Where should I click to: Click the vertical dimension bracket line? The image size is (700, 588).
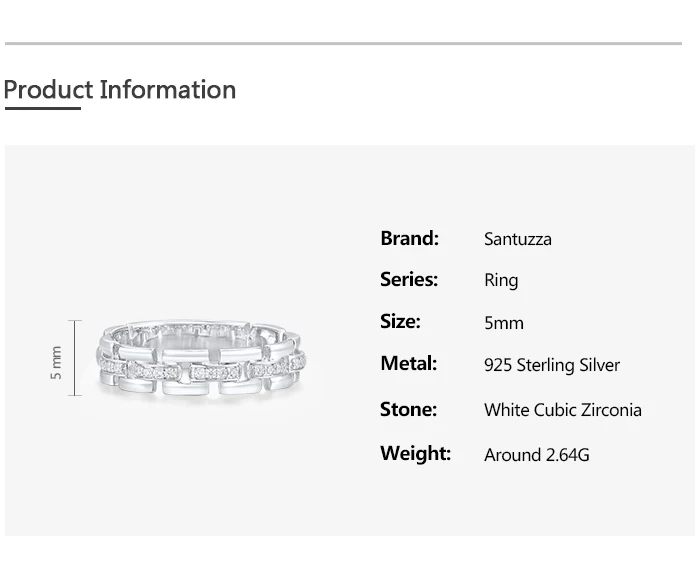pyautogui.click(x=75, y=358)
